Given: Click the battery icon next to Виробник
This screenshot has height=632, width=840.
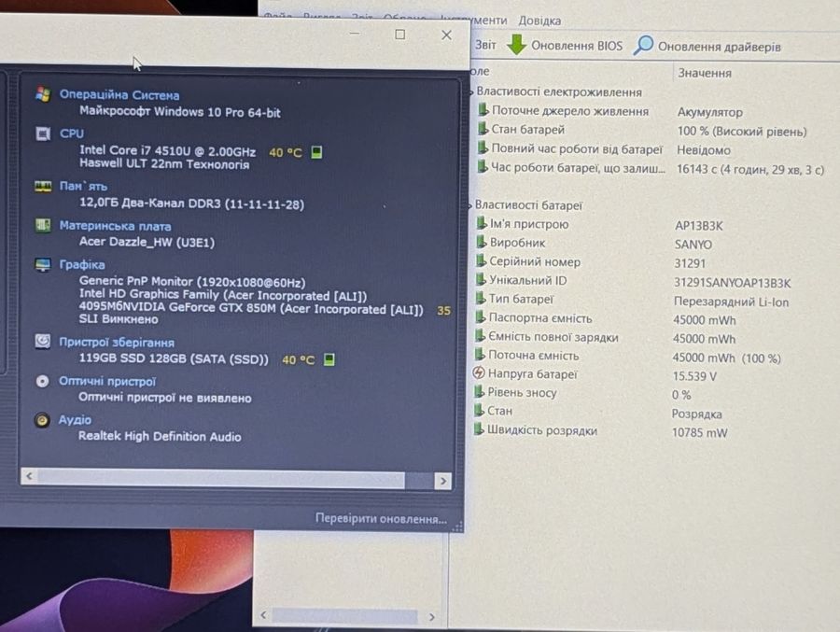Looking at the screenshot, I should 481,243.
